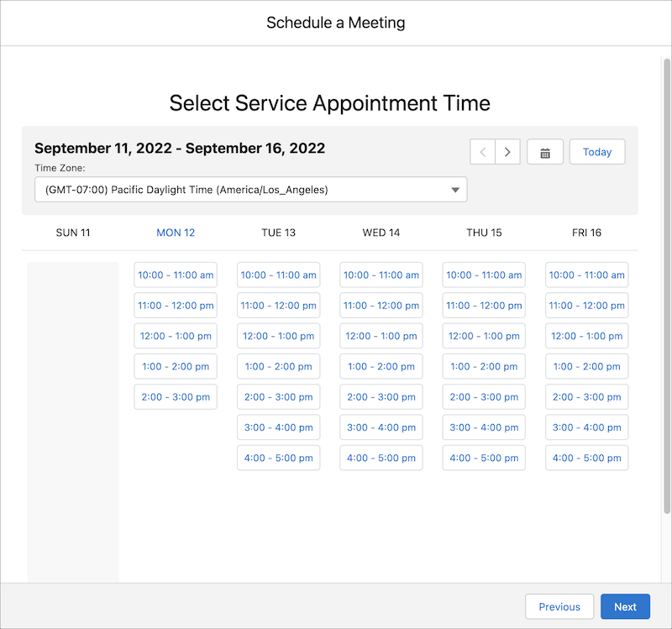The height and width of the screenshot is (629, 672).
Task: Select Wednesday 1:00 - 2:00 pm slot
Action: [381, 366]
